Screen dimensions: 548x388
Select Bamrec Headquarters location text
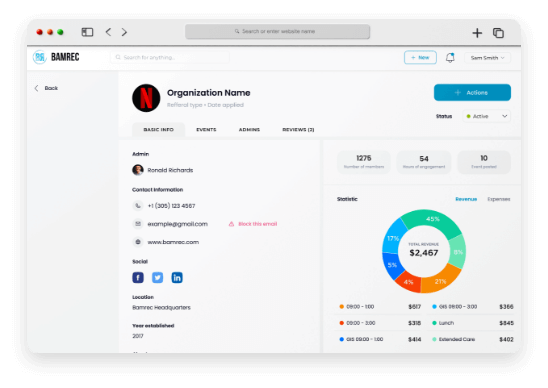point(161,308)
